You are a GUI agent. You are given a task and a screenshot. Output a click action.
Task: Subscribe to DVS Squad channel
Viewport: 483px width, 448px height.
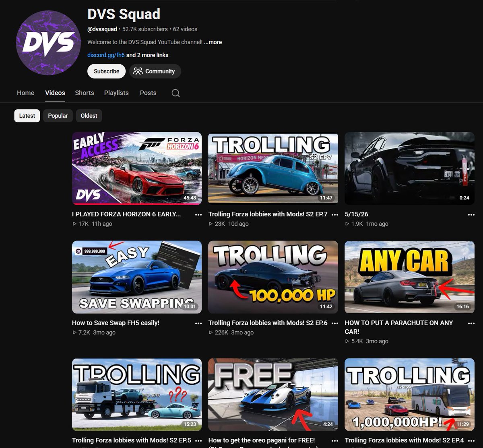(x=107, y=71)
